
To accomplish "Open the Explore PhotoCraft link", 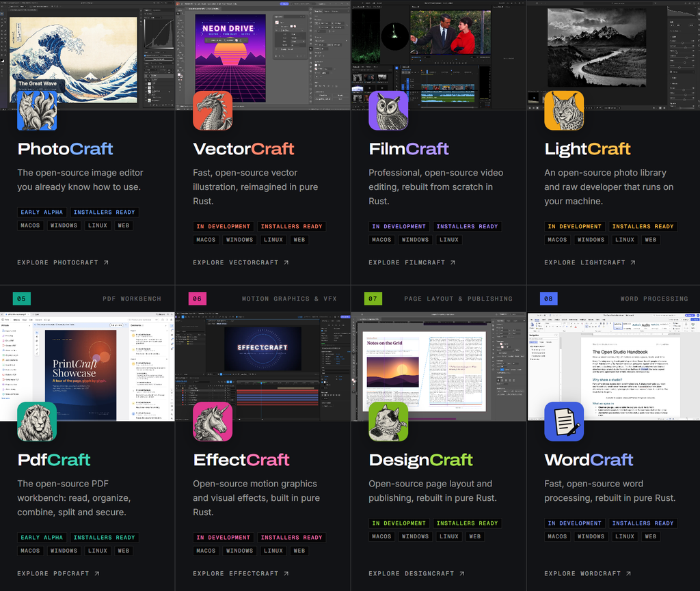I will click(x=63, y=263).
